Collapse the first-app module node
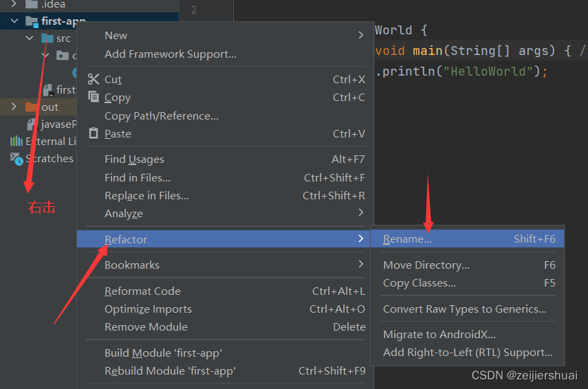Image resolution: width=588 pixels, height=389 pixels. (14, 21)
